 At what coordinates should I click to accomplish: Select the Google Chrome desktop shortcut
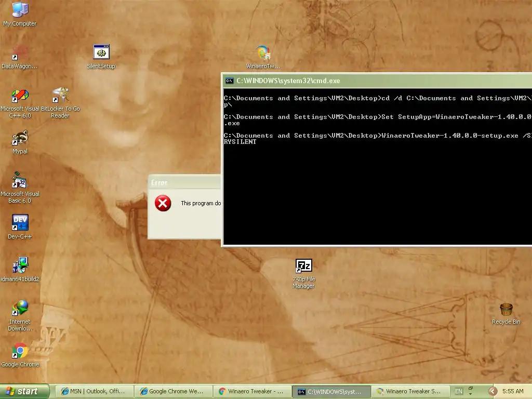20,354
